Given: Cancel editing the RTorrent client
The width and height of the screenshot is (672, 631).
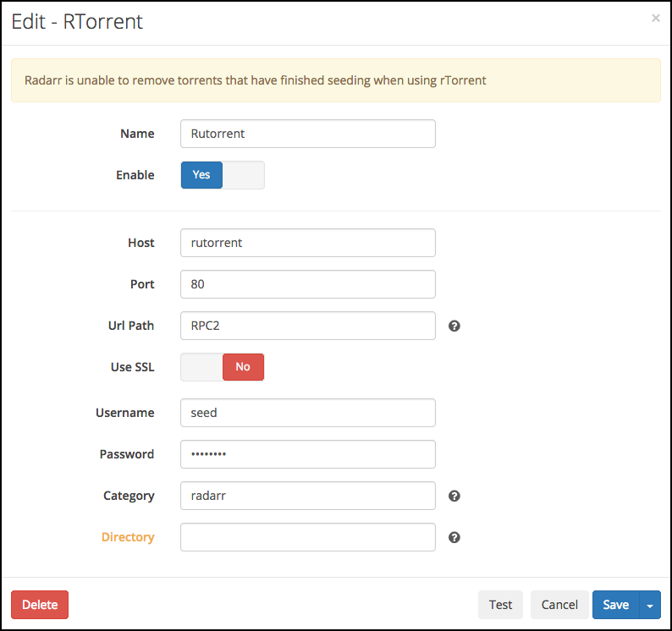Looking at the screenshot, I should [x=559, y=605].
